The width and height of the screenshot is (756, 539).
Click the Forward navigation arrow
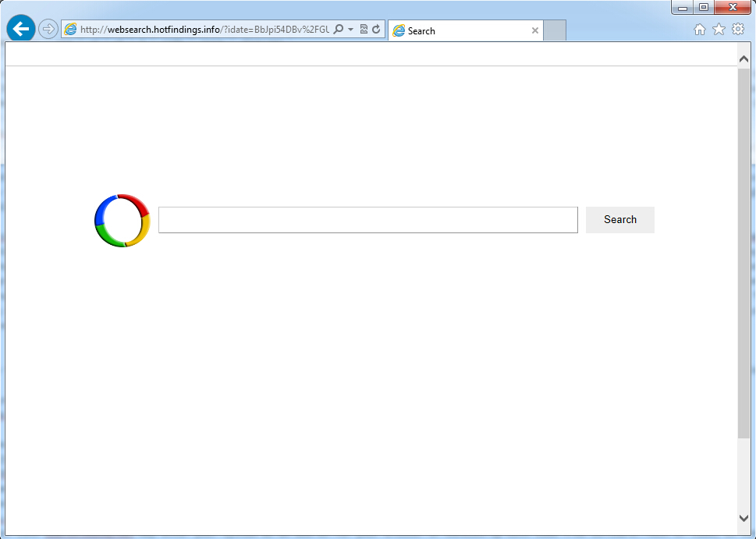(48, 29)
